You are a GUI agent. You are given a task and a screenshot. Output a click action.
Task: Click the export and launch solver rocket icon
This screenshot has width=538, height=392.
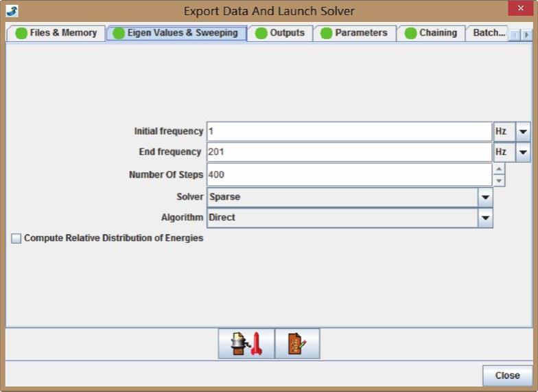coord(246,343)
